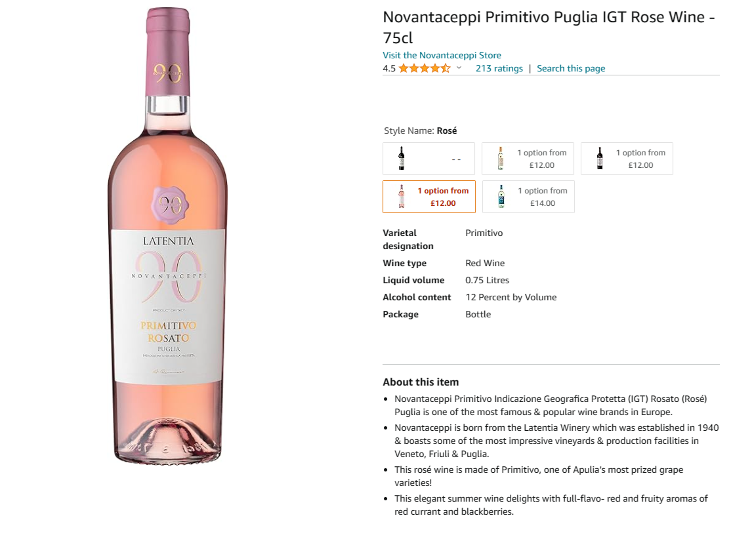
Task: Click the pink wax seal on bottle
Action: coord(168,204)
